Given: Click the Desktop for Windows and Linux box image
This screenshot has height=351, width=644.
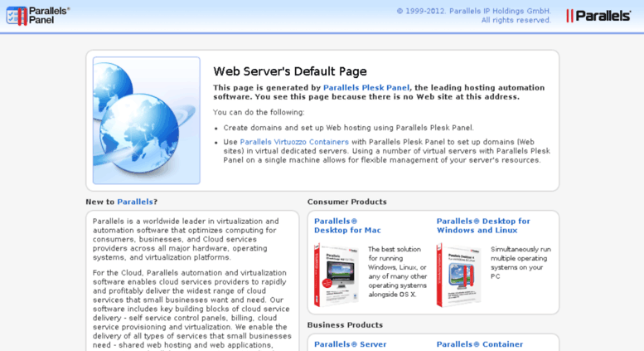Looking at the screenshot, I should (459, 275).
